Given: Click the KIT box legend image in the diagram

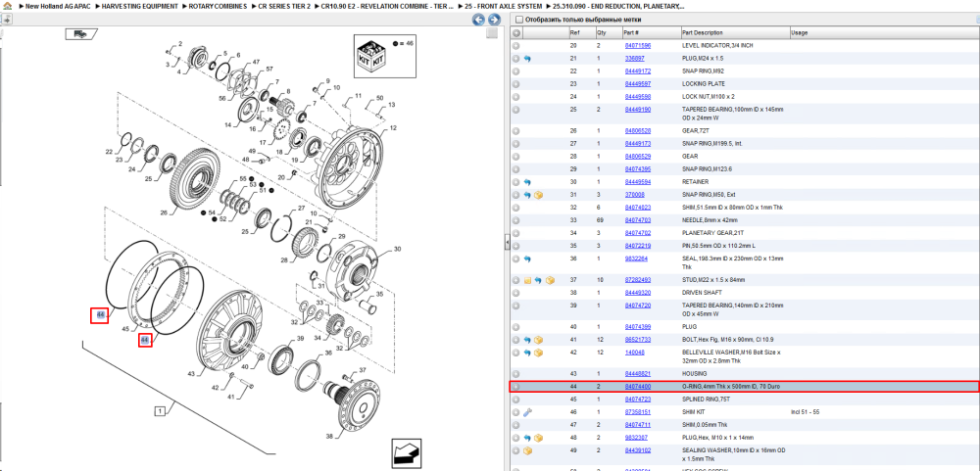Looking at the screenshot, I should click(x=371, y=56).
